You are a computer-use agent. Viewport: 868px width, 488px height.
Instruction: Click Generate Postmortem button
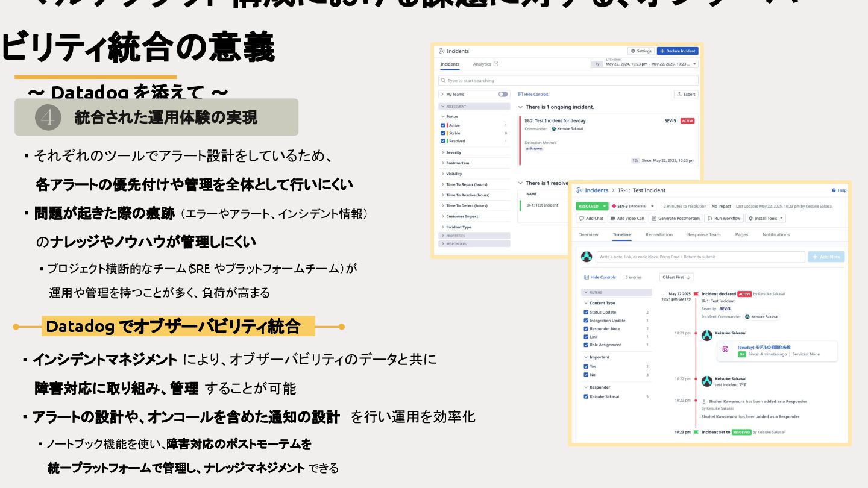[676, 218]
